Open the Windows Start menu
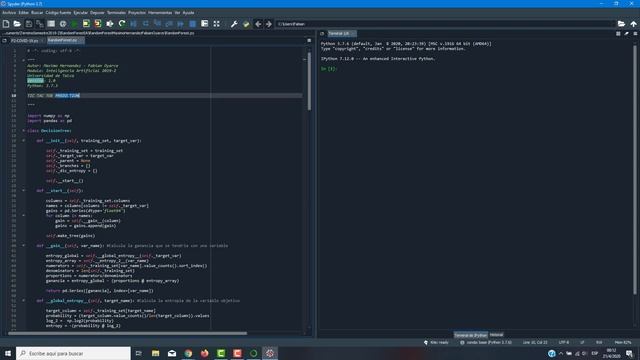The image size is (640, 360). pyautogui.click(x=8, y=353)
